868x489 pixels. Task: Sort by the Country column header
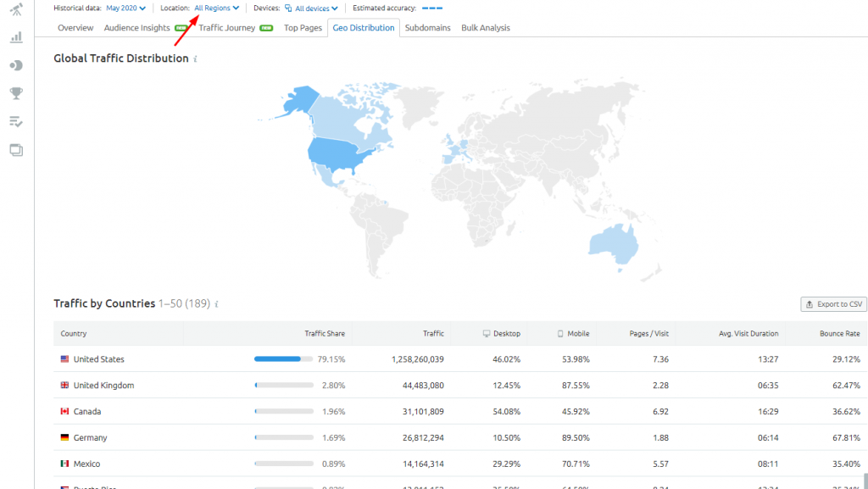(x=74, y=334)
